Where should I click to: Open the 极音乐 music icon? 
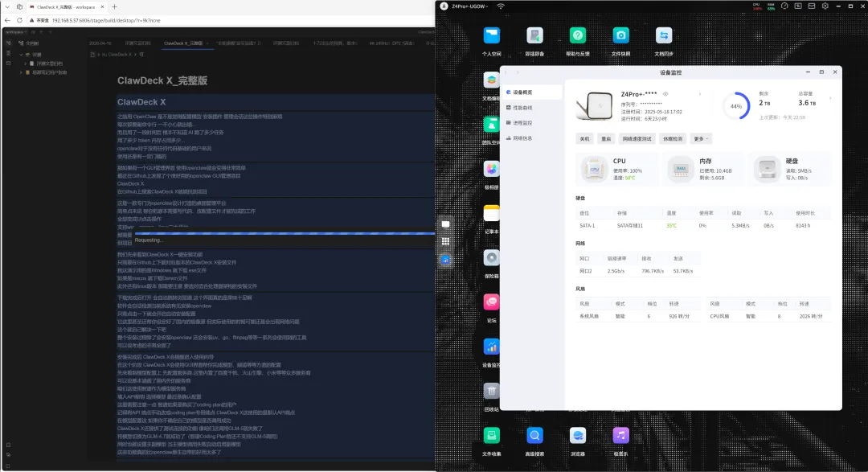click(x=620, y=436)
